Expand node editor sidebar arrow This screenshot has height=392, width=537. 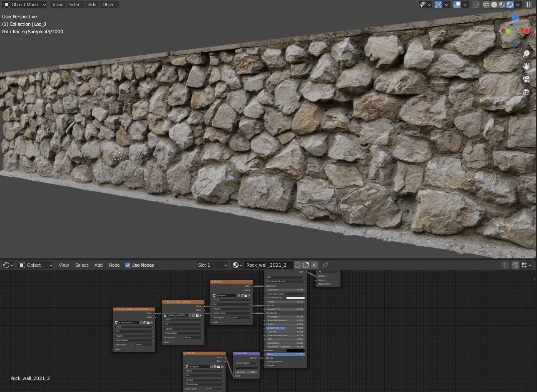point(534,279)
